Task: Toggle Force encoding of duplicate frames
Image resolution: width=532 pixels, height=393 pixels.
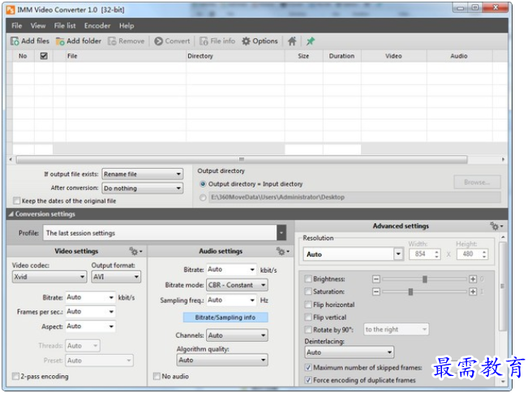Action: [x=308, y=380]
